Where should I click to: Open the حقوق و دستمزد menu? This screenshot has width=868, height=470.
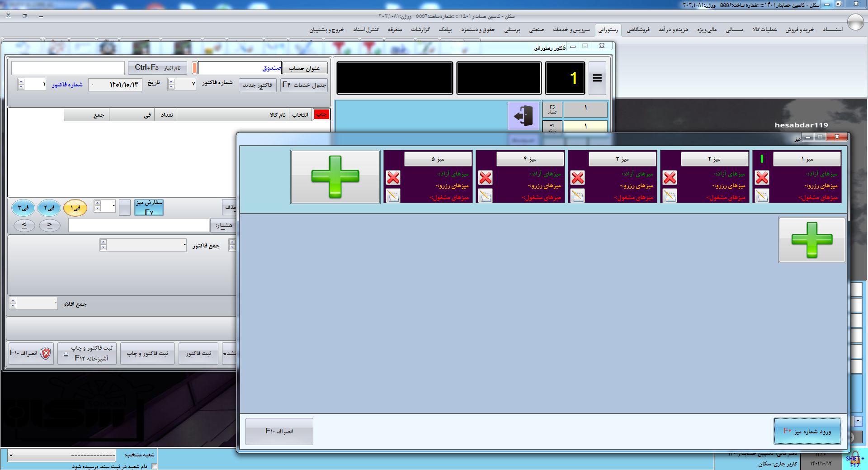click(478, 29)
